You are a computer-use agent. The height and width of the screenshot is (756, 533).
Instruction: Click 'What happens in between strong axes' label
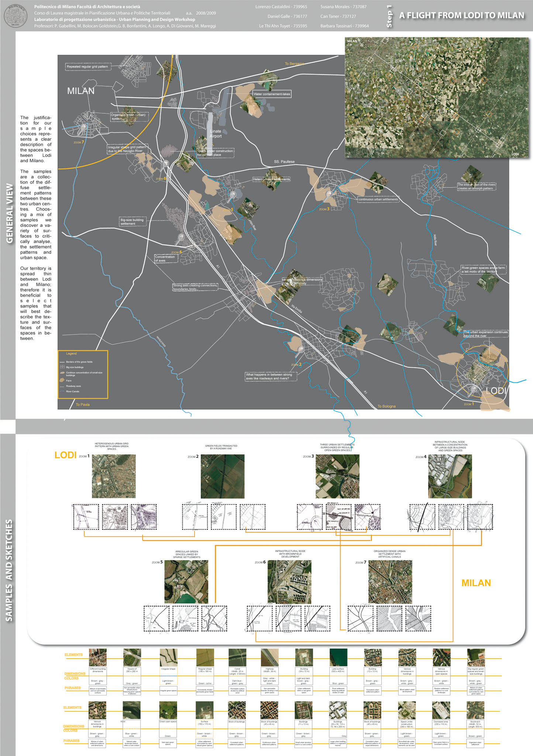point(271,377)
